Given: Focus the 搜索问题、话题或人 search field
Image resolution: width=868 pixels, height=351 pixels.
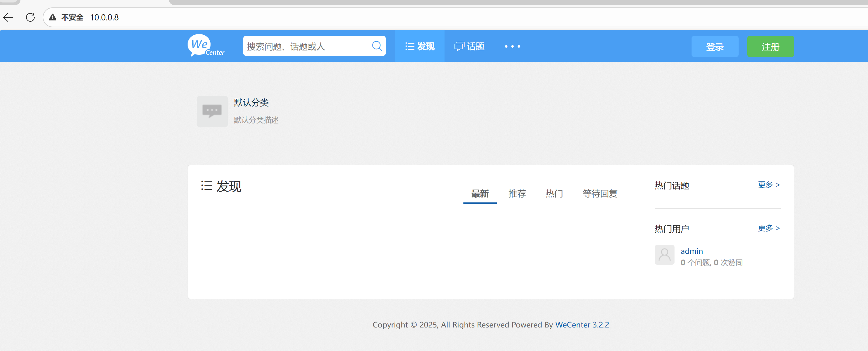Looking at the screenshot, I should [x=307, y=46].
